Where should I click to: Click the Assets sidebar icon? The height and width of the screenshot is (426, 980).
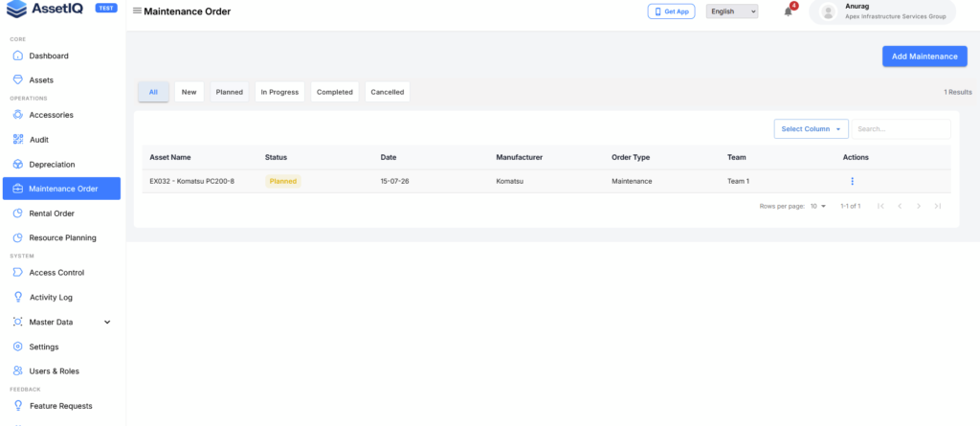click(x=18, y=80)
